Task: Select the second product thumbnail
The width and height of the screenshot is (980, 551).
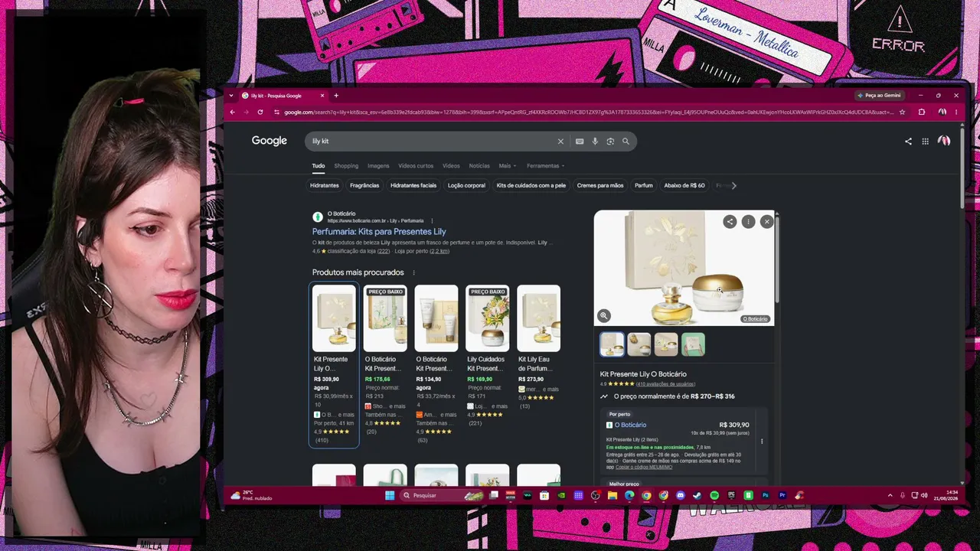Action: click(639, 344)
